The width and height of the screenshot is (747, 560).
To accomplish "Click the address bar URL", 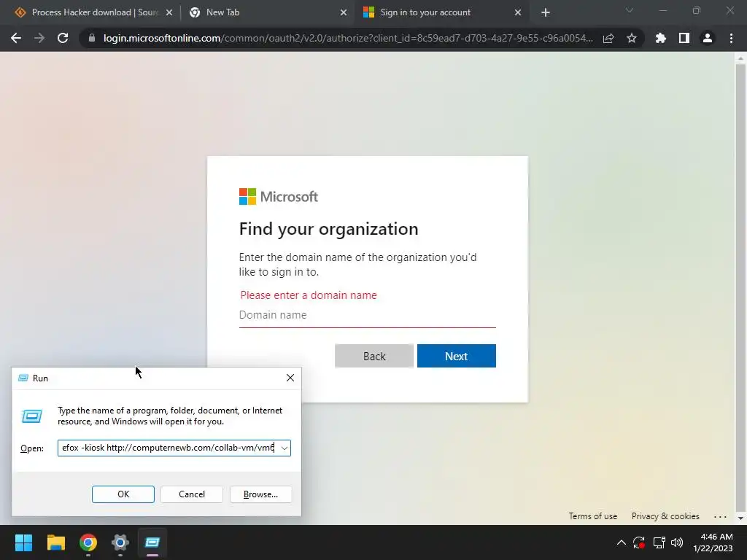I will point(348,38).
